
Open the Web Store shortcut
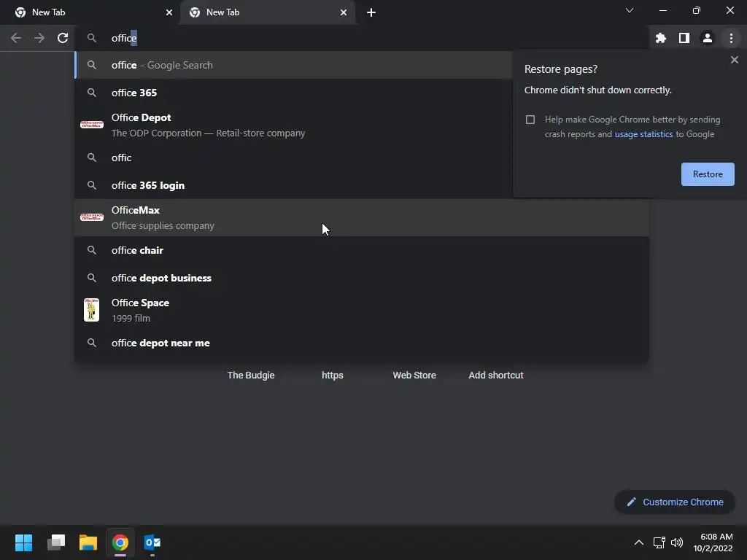point(414,376)
